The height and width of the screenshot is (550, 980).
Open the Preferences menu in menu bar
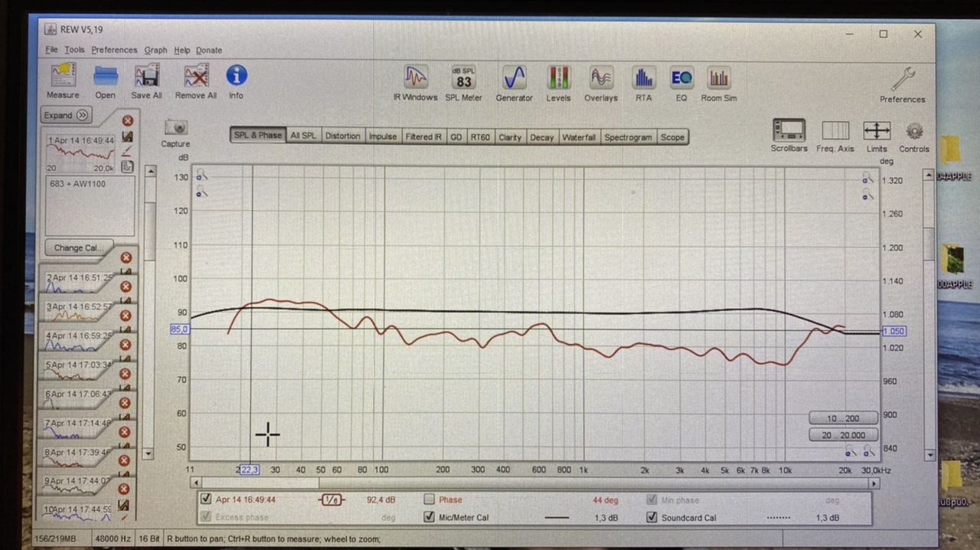coord(114,50)
